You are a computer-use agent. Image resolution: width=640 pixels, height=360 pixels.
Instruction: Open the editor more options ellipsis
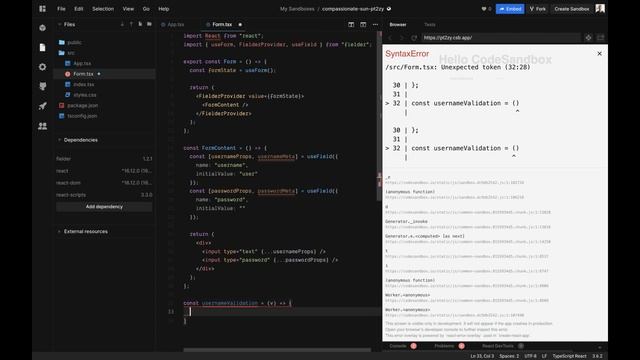(x=375, y=24)
